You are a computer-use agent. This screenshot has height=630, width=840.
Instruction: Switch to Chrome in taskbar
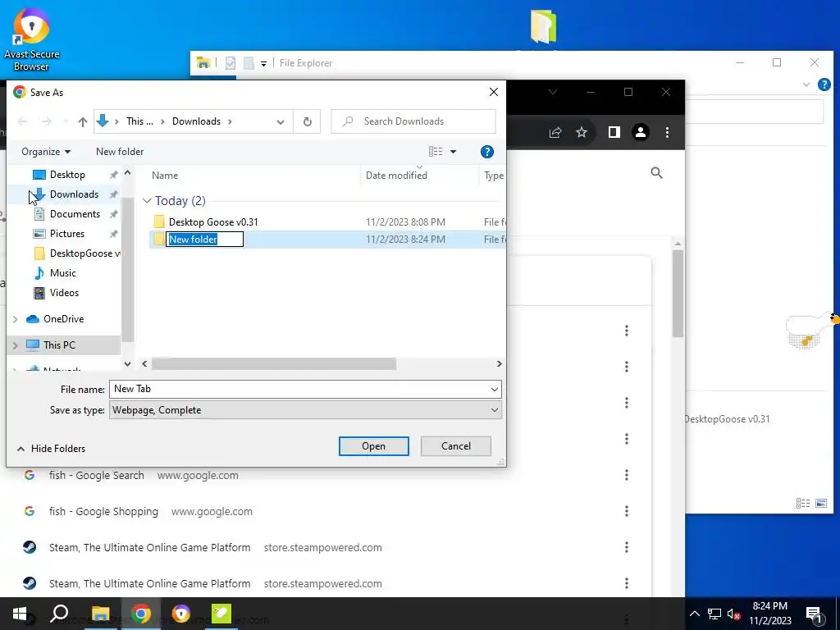[x=141, y=614]
